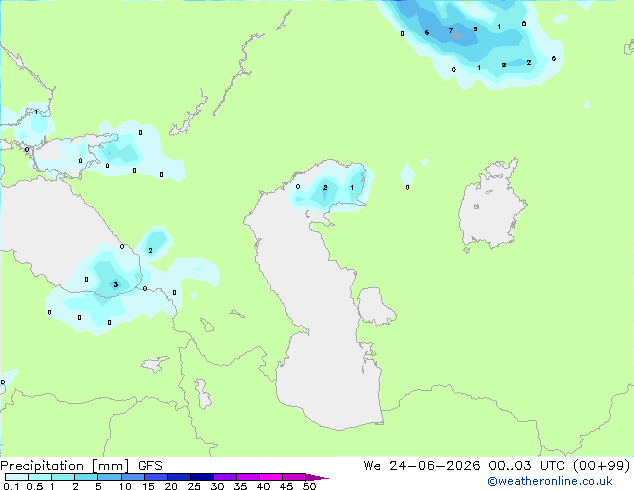
Task: Click the above-50 purple arrow legend tip
Action: tap(317, 477)
